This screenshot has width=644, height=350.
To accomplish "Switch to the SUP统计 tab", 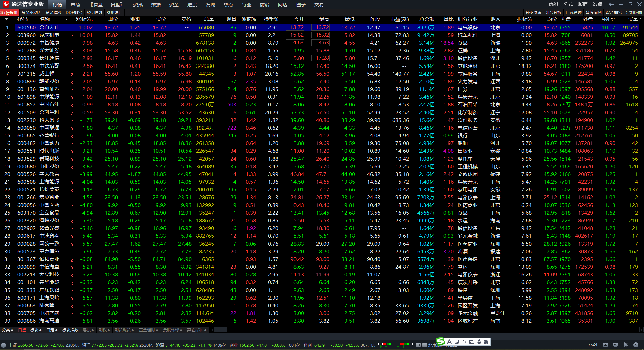I will coord(115,13).
